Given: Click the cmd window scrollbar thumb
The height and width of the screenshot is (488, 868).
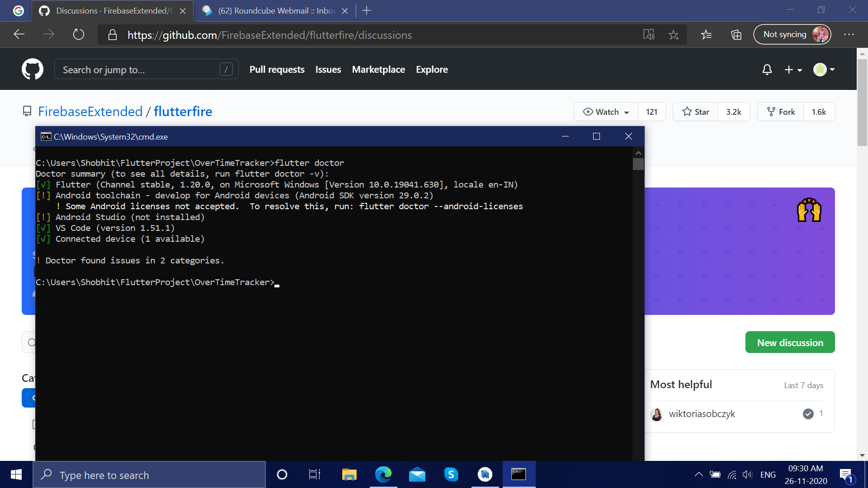Looking at the screenshot, I should click(x=638, y=164).
